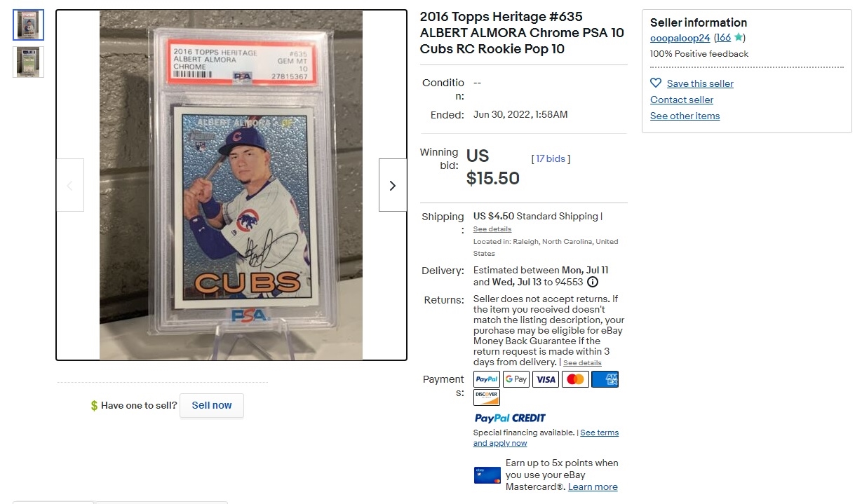
Task: Open eBay Mastercard Learn more link
Action: [593, 486]
